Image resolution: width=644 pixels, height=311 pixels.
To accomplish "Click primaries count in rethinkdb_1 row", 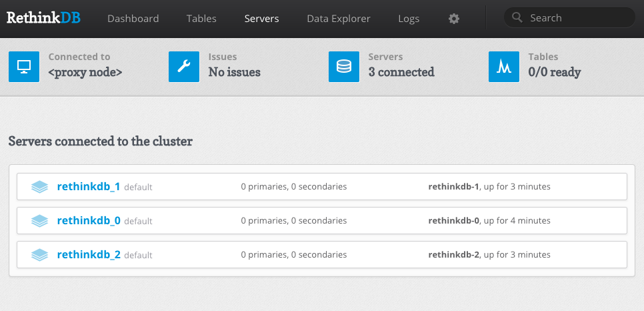I will 293,187.
